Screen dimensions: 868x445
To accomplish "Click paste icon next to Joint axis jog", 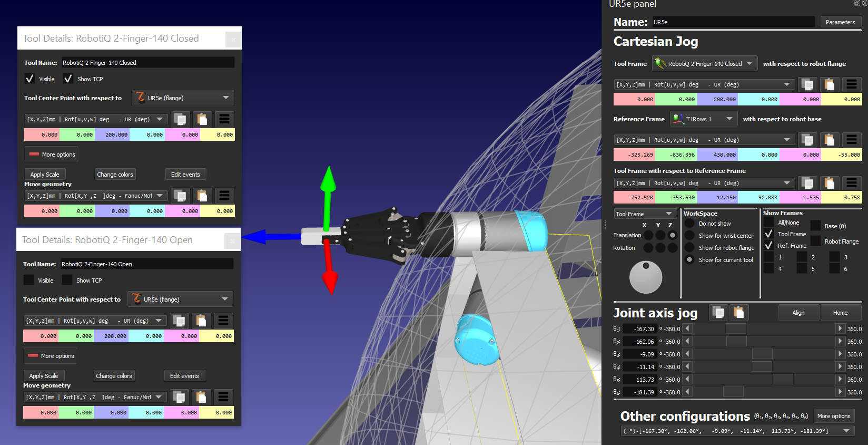I will point(739,312).
